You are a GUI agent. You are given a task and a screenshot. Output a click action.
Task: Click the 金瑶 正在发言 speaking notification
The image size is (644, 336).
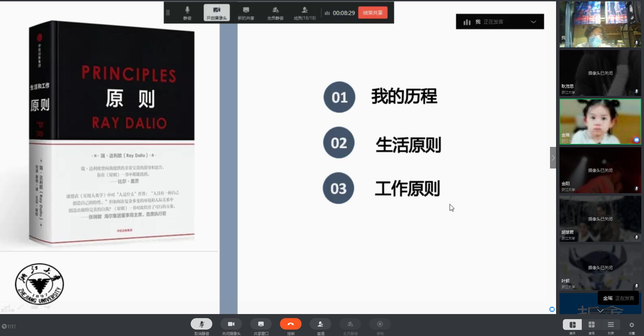point(618,298)
